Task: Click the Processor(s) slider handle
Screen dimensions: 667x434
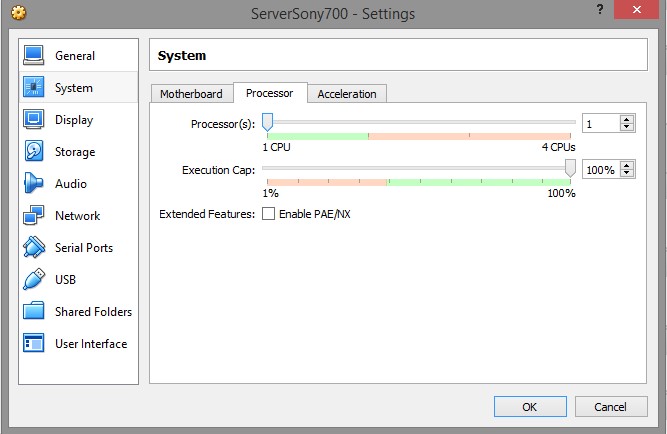Action: click(267, 122)
